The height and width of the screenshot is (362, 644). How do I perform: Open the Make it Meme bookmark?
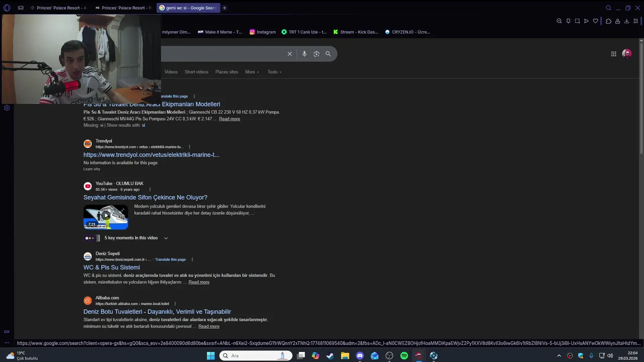click(x=220, y=32)
